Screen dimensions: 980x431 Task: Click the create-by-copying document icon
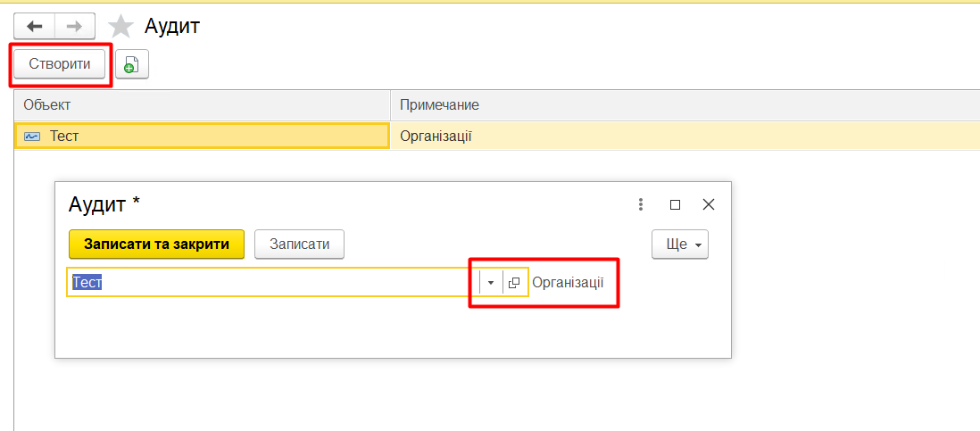pyautogui.click(x=131, y=64)
